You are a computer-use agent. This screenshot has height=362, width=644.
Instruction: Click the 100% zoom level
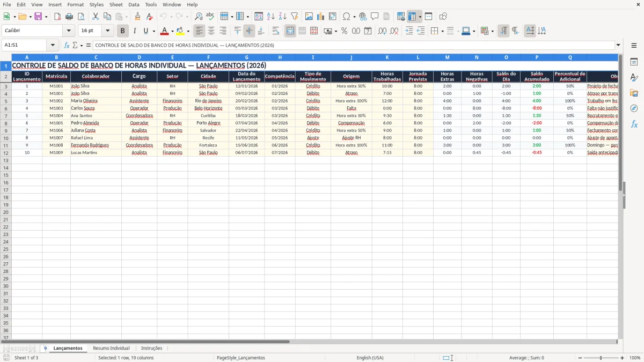pyautogui.click(x=634, y=358)
